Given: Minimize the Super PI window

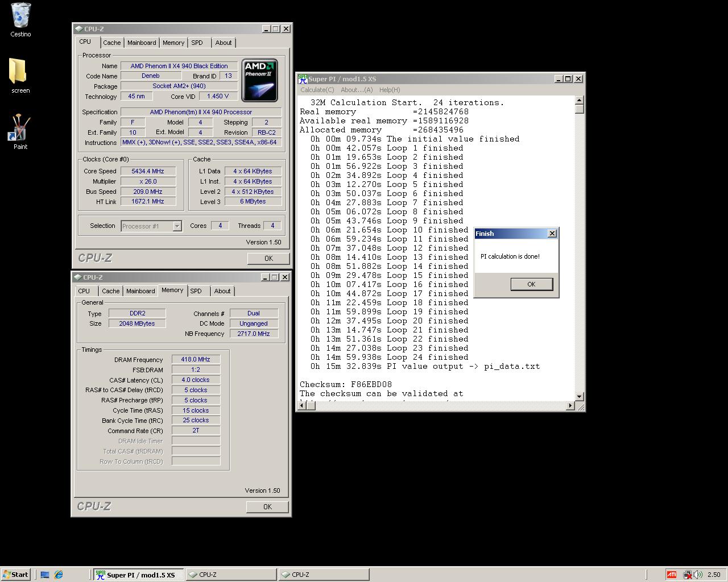Looking at the screenshot, I should pyautogui.click(x=558, y=79).
